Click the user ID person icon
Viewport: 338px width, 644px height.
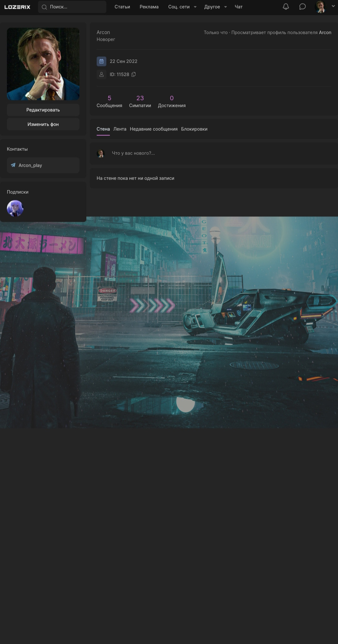coord(101,75)
